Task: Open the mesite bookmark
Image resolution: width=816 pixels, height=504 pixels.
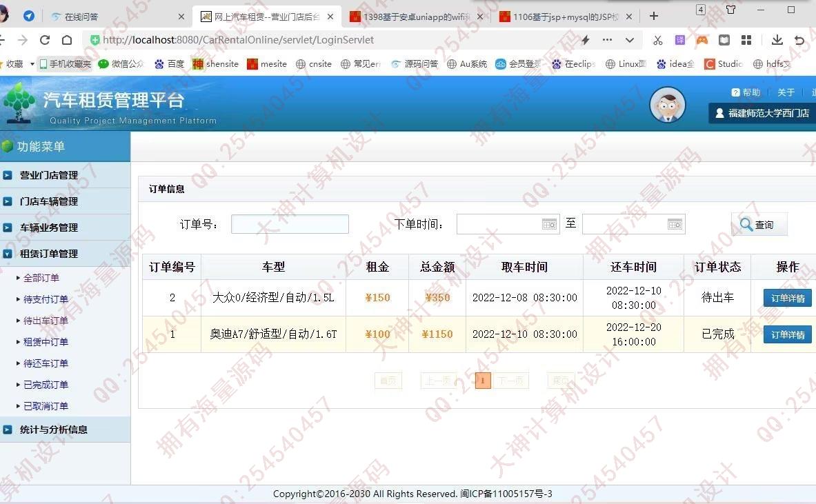Action: coord(267,64)
